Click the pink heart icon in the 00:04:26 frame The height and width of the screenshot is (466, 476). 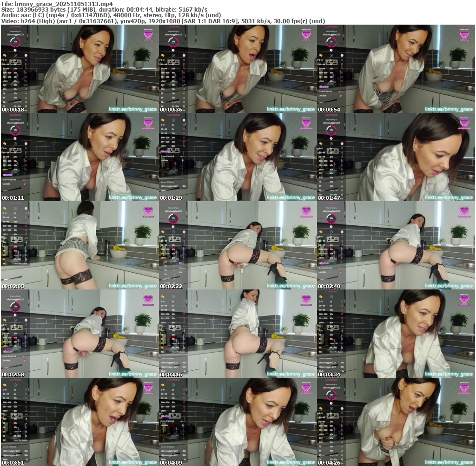(464, 387)
